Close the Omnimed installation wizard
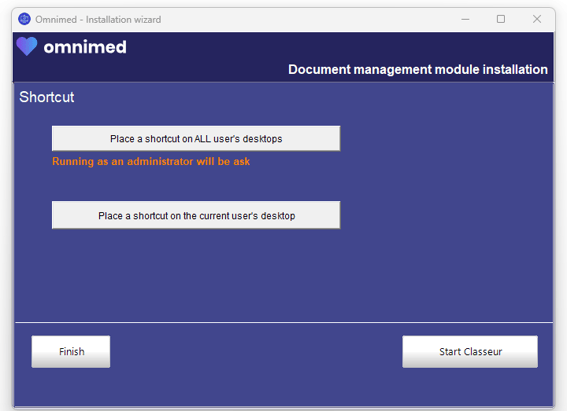The image size is (567, 411). [x=537, y=19]
